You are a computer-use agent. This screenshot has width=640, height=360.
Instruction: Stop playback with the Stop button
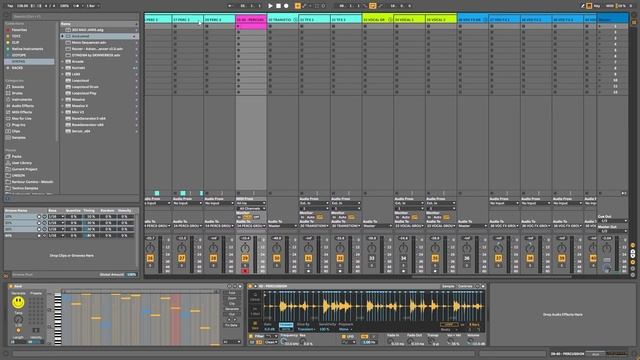(278, 6)
